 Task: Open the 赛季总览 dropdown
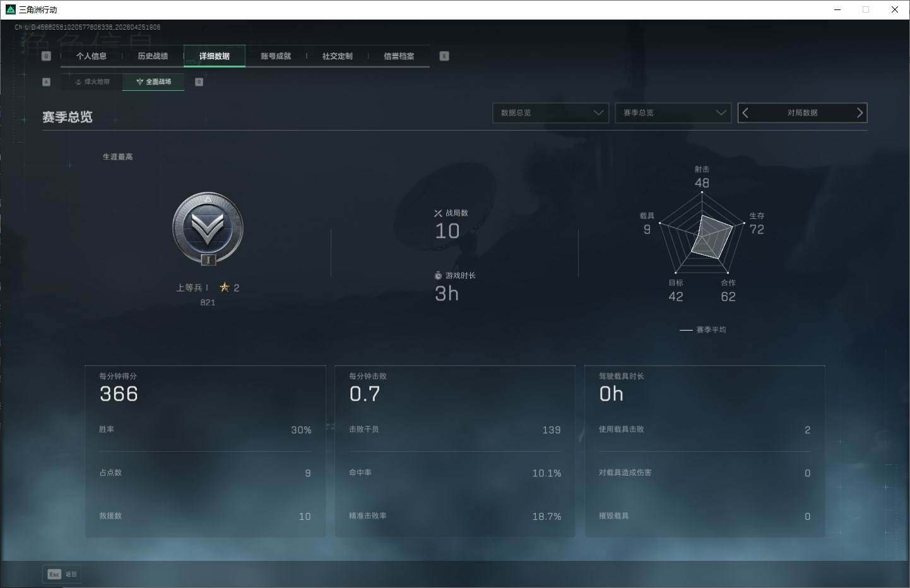[x=673, y=113]
